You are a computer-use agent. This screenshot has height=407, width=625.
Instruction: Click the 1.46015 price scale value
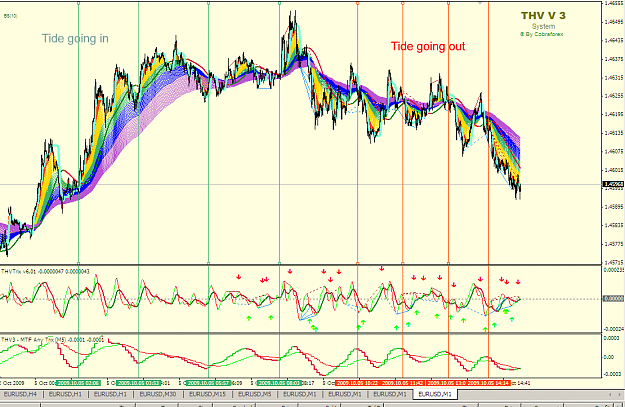(614, 170)
